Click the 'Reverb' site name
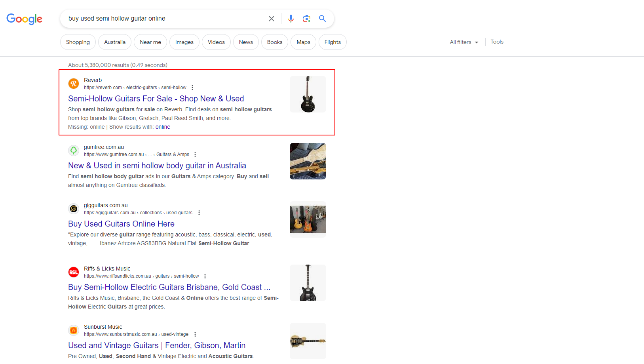 point(93,80)
